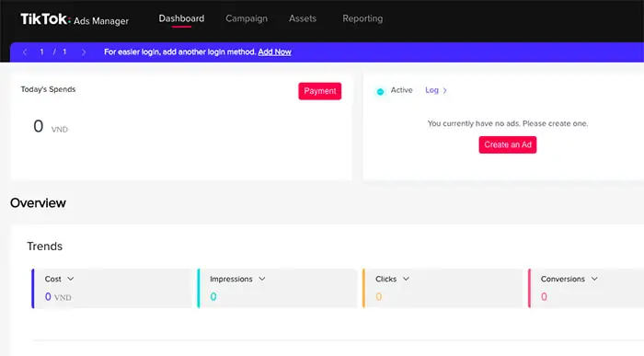Image resolution: width=644 pixels, height=356 pixels.
Task: Open the Assets tab
Action: click(303, 18)
